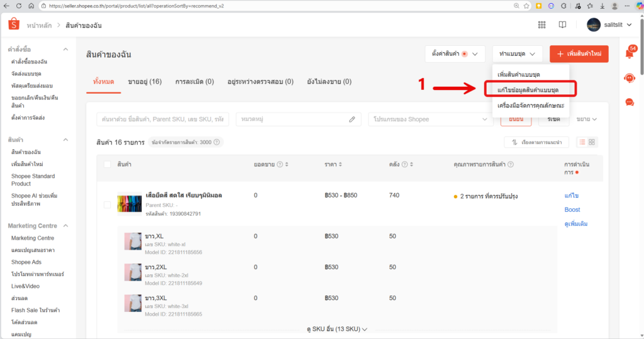Select the checkbox for เสื้อยืดสี สดใส product
The height and width of the screenshot is (339, 644).
pyautogui.click(x=107, y=205)
